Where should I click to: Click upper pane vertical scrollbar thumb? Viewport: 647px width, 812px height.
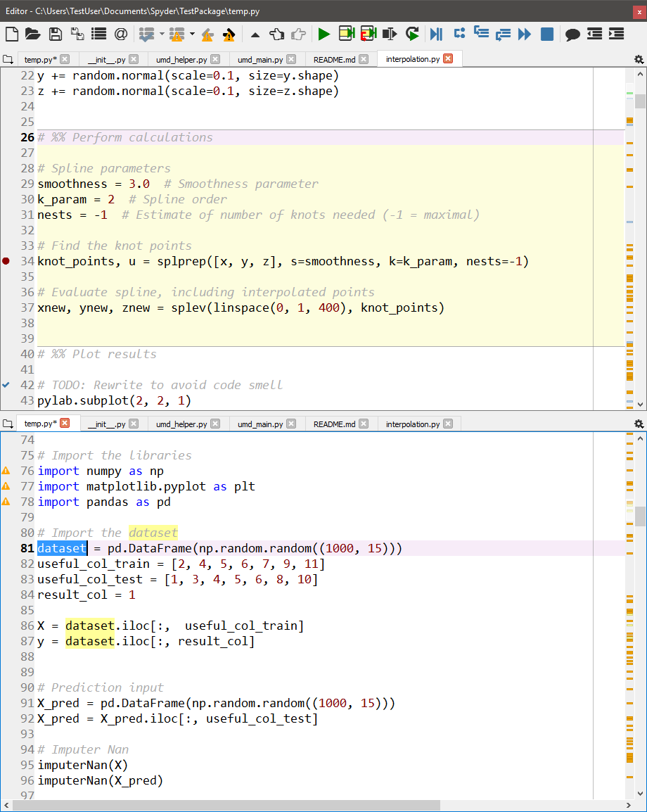pyautogui.click(x=640, y=101)
